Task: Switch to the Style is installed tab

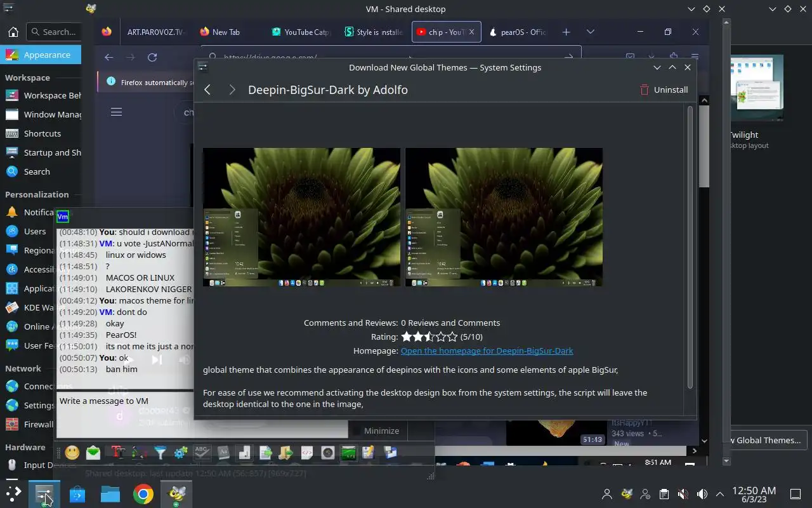Action: pos(374,32)
